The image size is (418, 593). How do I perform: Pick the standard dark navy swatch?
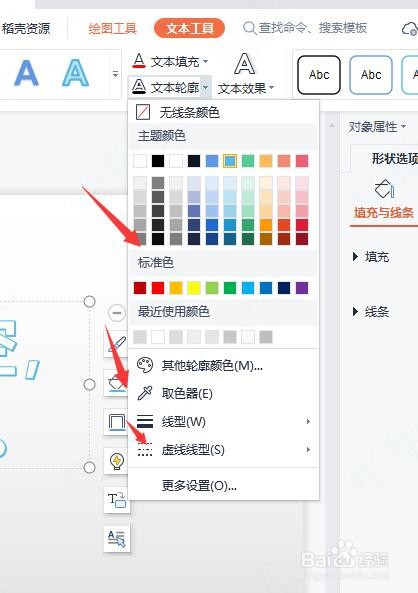click(x=284, y=288)
